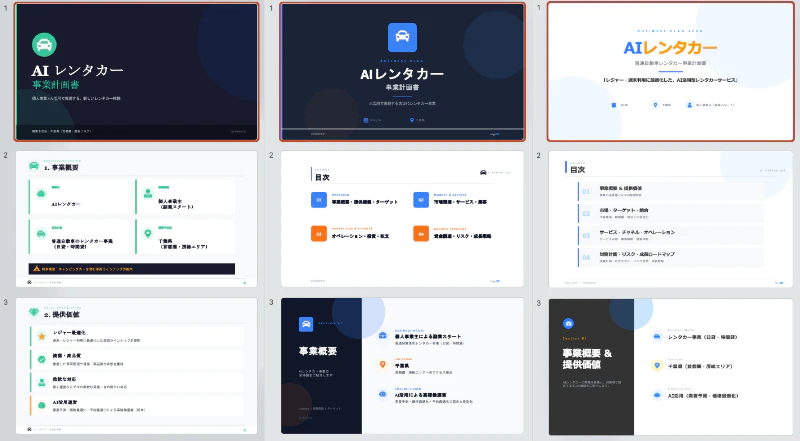Click the green circular car icon on title slide

click(44, 45)
